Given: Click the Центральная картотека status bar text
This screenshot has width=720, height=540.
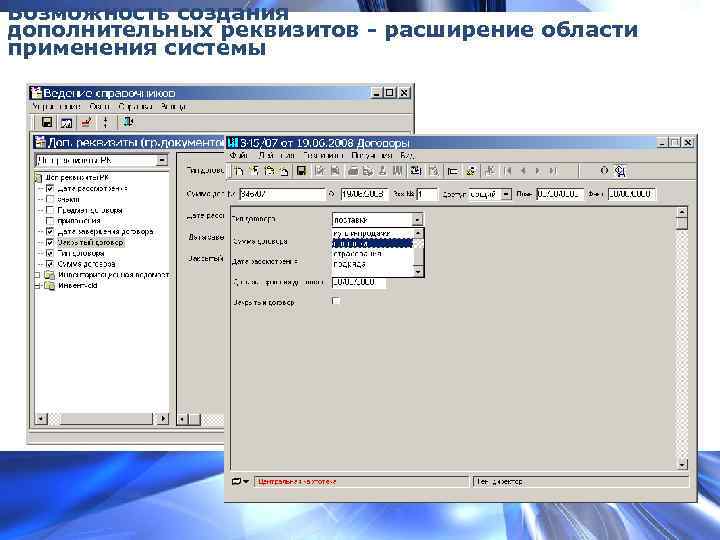Looking at the screenshot, I should point(297,482).
